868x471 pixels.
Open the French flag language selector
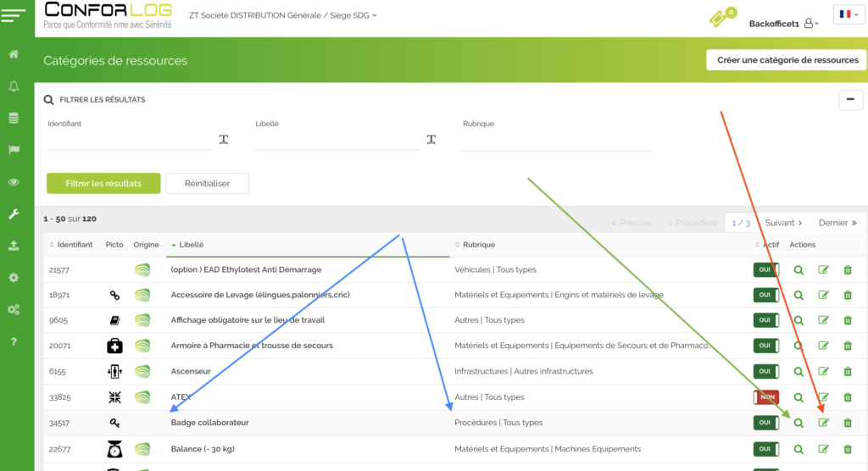(x=847, y=14)
